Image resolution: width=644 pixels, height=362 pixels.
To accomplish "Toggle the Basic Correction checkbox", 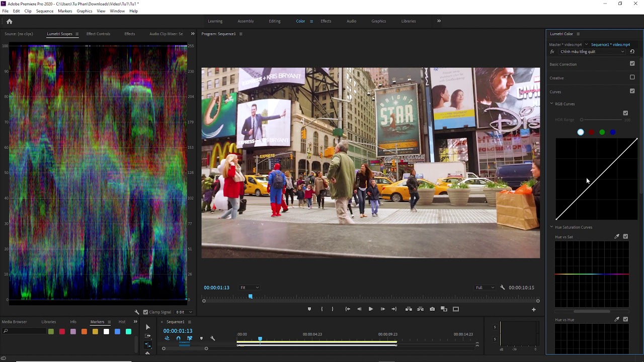I will coord(632,64).
